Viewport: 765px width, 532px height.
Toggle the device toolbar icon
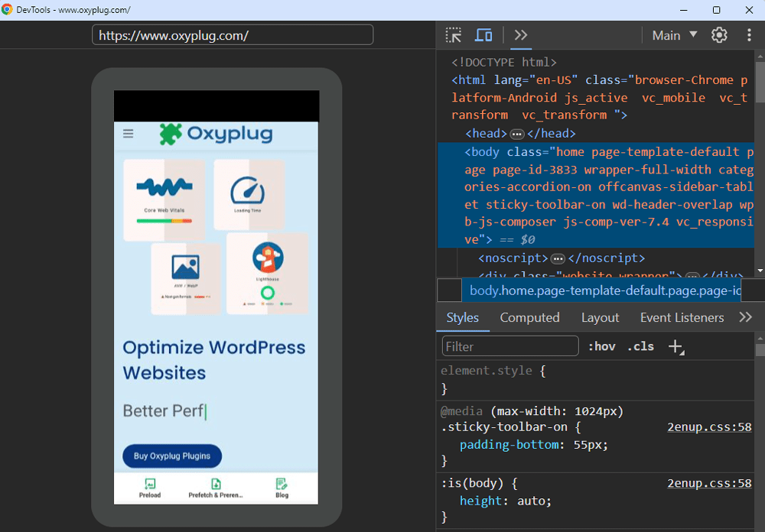click(483, 35)
